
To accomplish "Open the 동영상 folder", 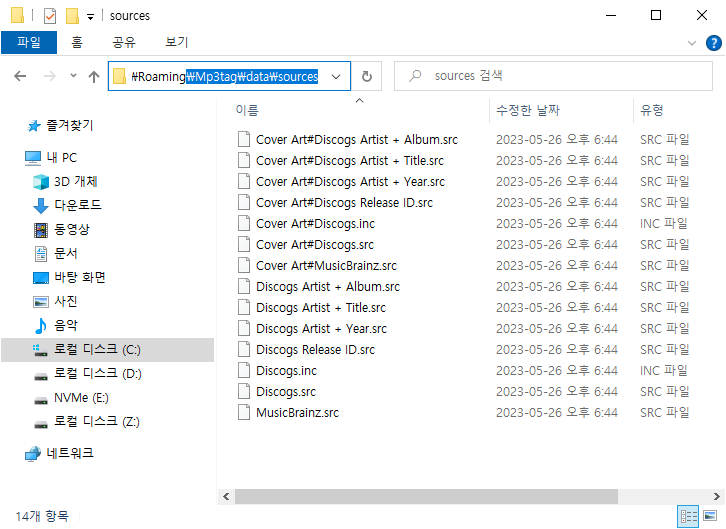I will click(72, 229).
